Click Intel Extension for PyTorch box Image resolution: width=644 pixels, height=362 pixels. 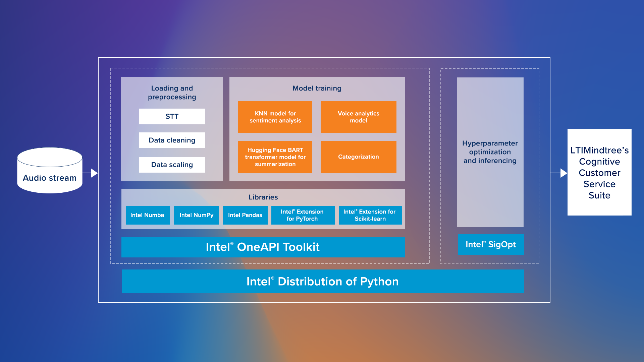tap(303, 215)
